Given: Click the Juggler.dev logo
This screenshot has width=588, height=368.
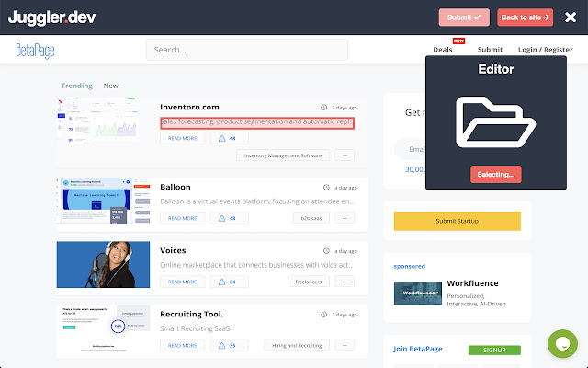Looking at the screenshot, I should (x=52, y=17).
